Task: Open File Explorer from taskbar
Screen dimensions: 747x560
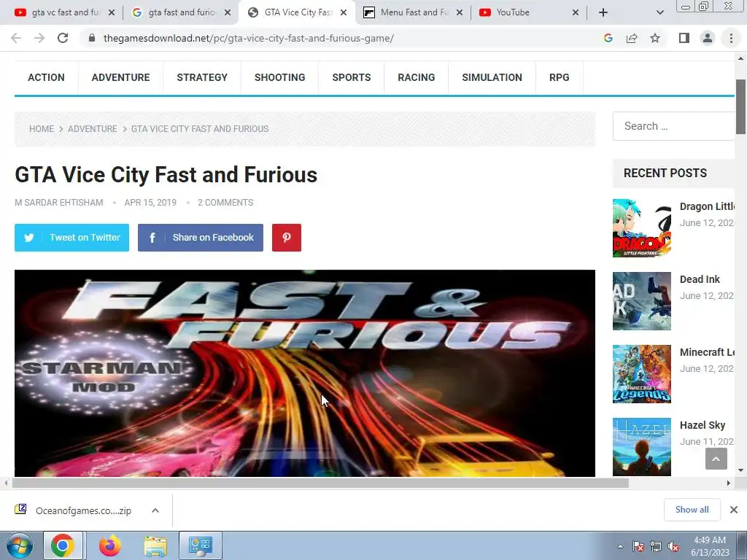Action: [155, 545]
